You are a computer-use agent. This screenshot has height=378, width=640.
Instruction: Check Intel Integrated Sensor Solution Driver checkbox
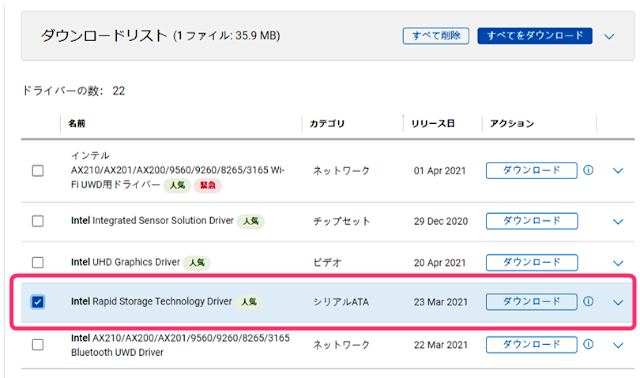(x=38, y=221)
